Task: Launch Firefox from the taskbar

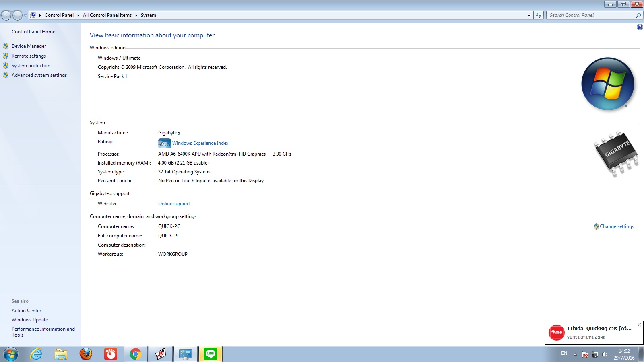Action: 86,354
